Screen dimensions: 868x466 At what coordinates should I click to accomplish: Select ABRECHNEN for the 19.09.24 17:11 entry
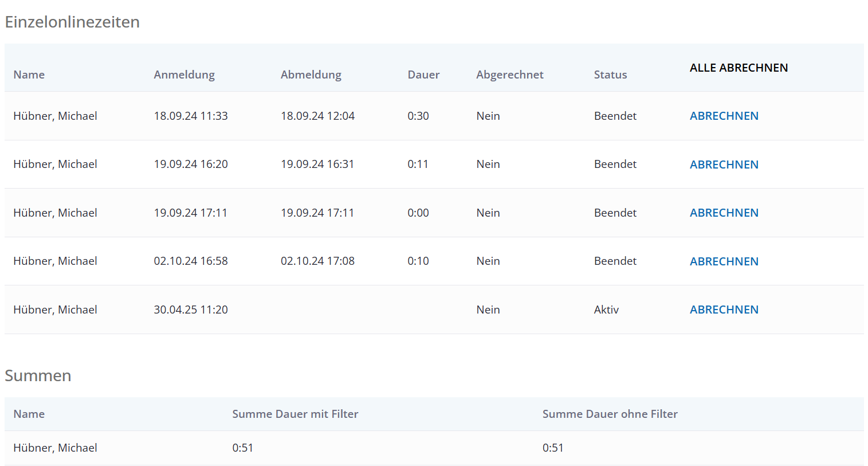724,213
